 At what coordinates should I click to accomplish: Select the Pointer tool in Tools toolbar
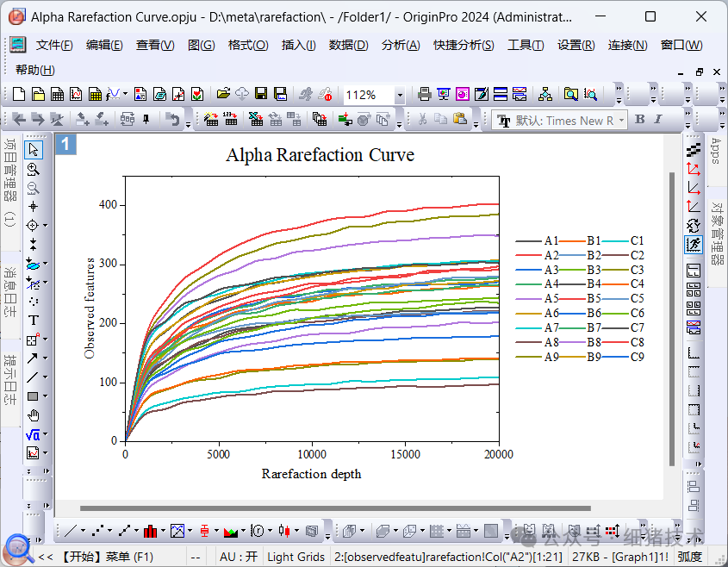33,151
